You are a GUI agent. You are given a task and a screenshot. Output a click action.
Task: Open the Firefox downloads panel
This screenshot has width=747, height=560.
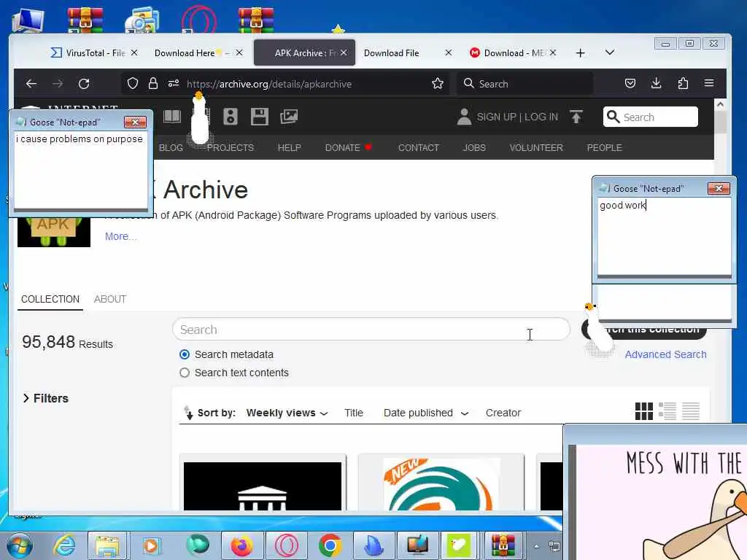click(656, 84)
